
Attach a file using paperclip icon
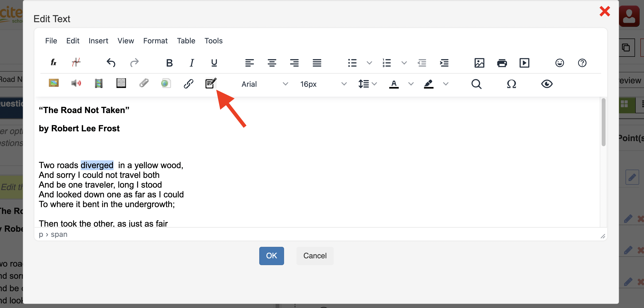pos(144,83)
